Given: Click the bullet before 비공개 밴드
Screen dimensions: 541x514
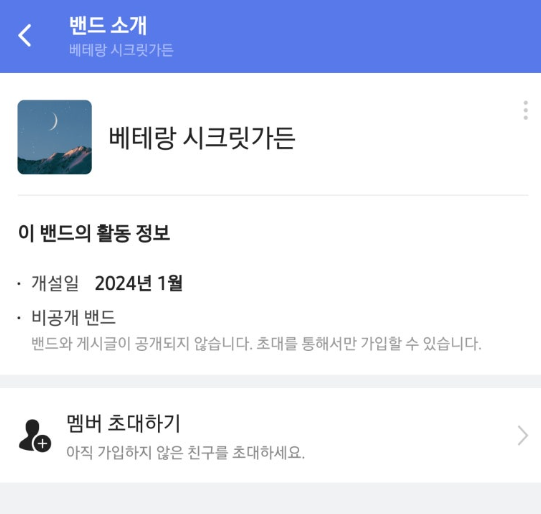Looking at the screenshot, I should [19, 318].
